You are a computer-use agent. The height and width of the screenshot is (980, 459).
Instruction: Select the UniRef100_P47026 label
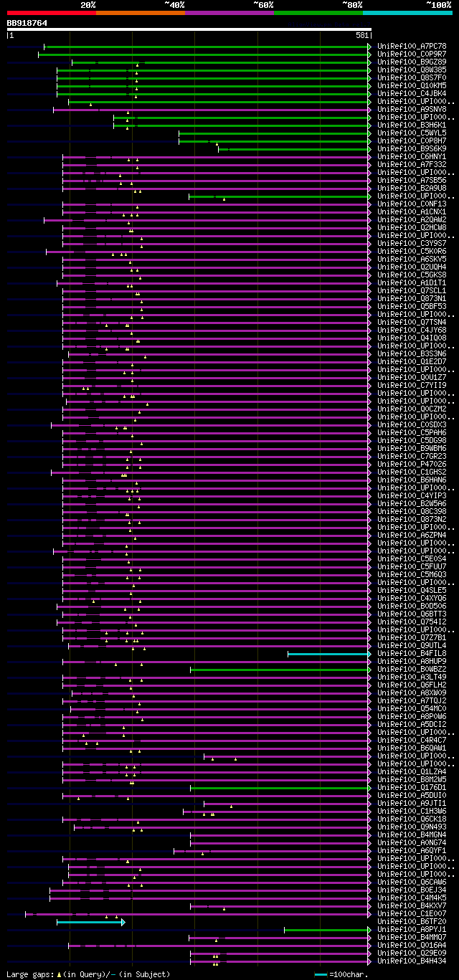coord(412,464)
